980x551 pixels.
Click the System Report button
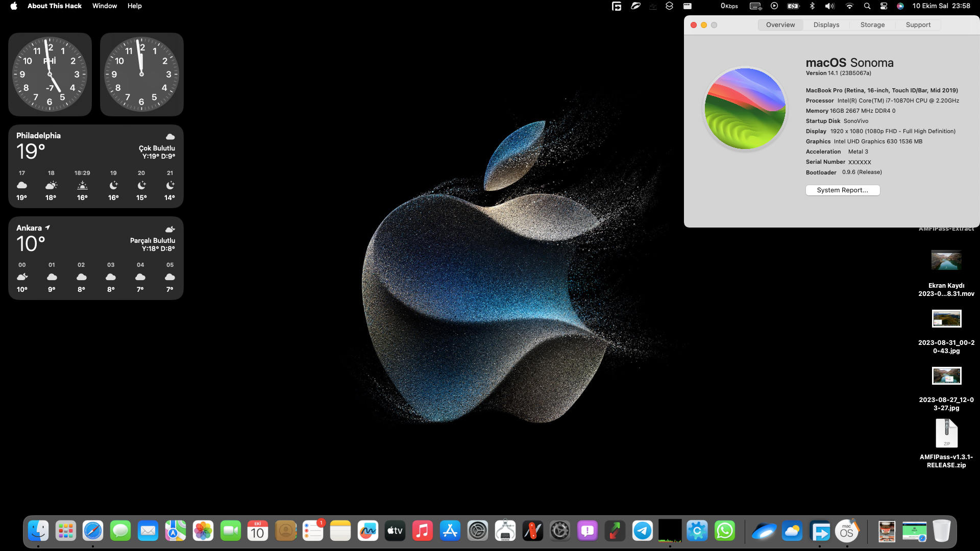click(842, 190)
